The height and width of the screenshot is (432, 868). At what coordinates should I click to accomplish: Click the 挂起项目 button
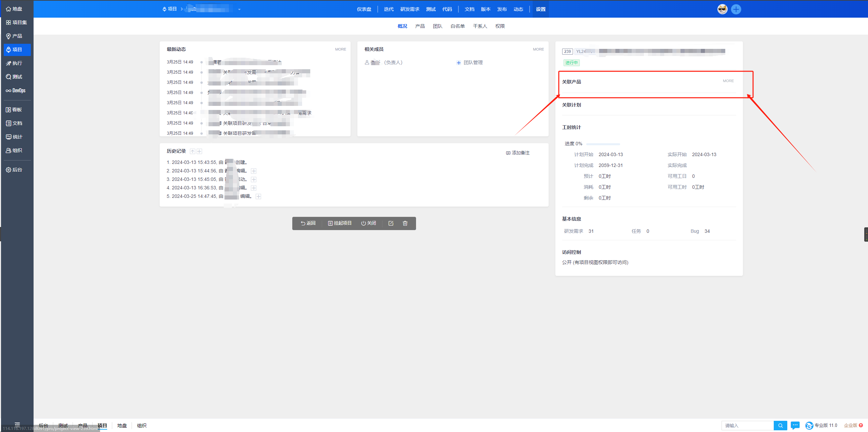[x=340, y=223]
